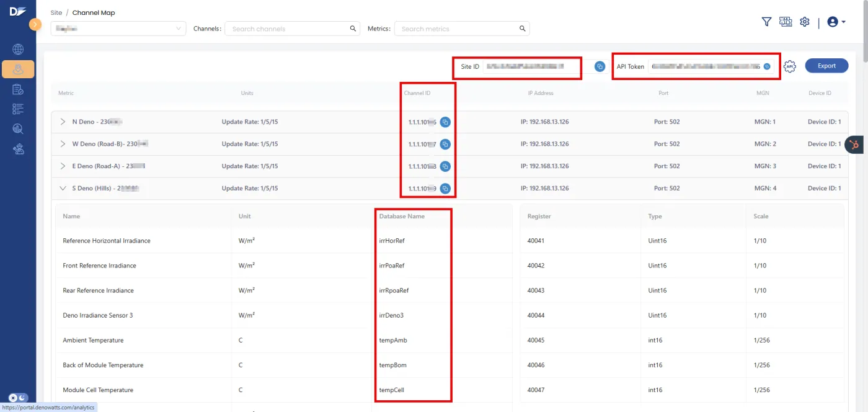Open the filter funnel icon
Image resolution: width=868 pixels, height=412 pixels.
click(766, 22)
